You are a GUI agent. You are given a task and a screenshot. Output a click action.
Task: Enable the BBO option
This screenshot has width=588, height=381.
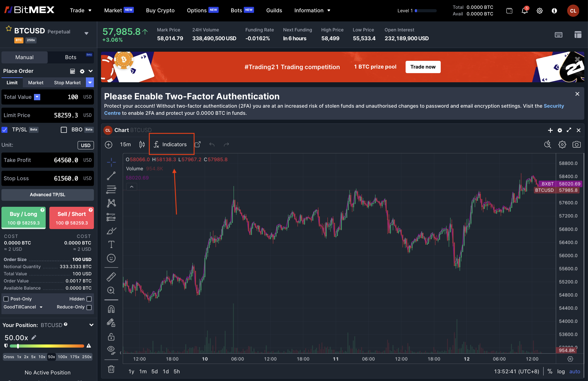[64, 130]
